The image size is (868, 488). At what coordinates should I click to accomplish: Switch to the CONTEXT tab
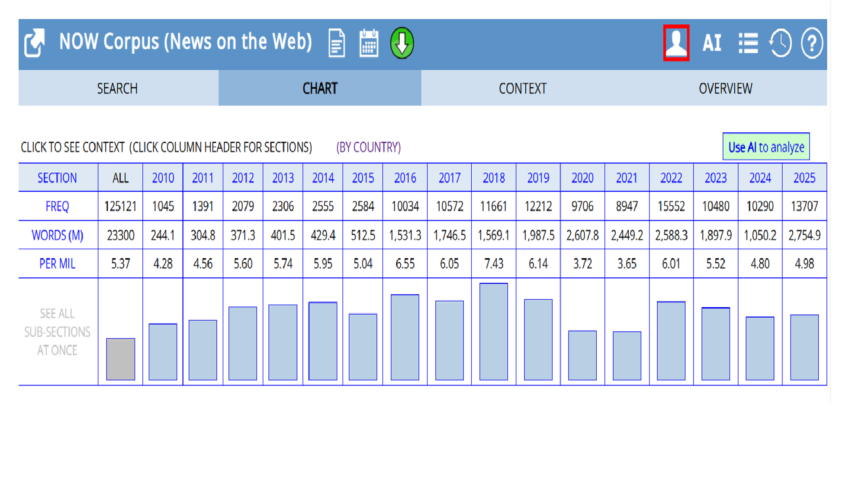[522, 88]
